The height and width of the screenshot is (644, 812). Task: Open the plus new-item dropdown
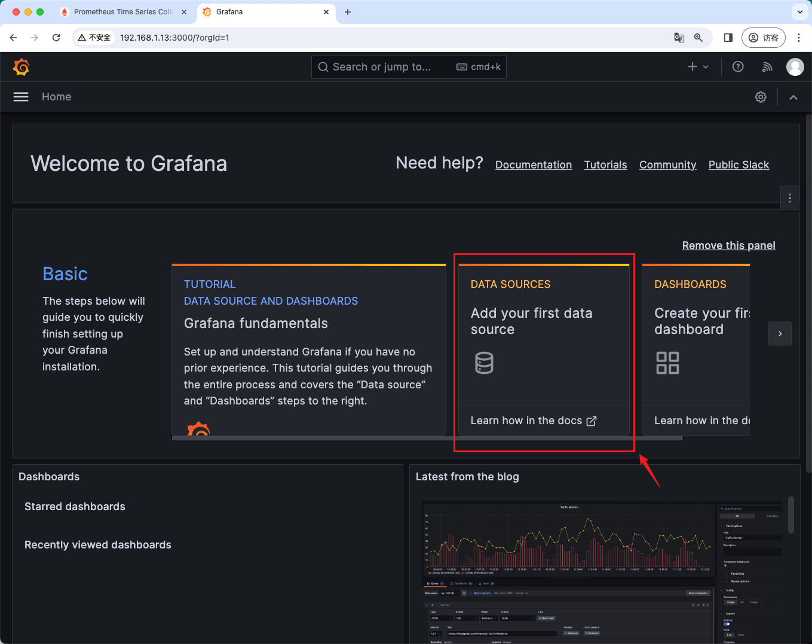(698, 67)
